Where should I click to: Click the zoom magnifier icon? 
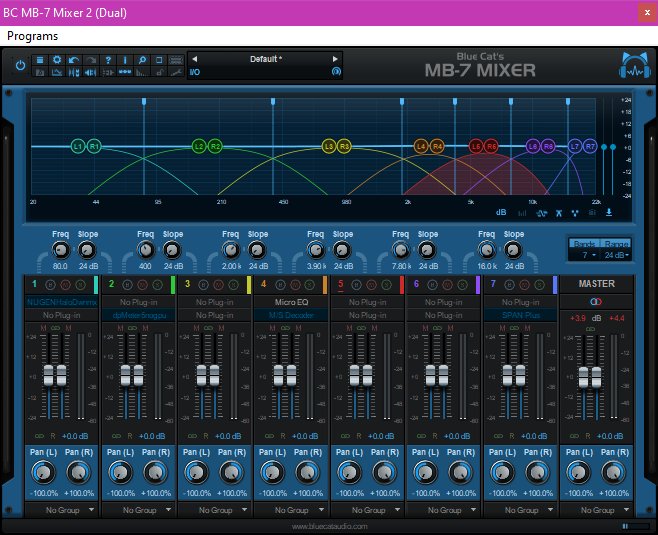[x=142, y=60]
